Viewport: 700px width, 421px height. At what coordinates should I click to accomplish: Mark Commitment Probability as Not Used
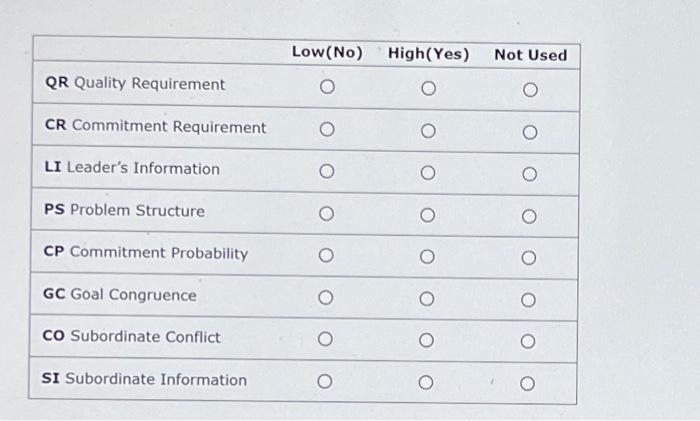(529, 258)
